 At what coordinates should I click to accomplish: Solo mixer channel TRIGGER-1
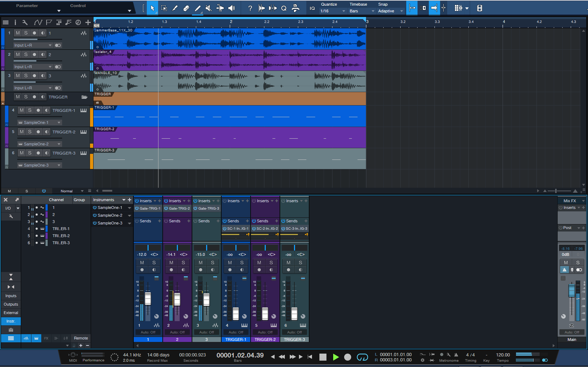coord(242,263)
